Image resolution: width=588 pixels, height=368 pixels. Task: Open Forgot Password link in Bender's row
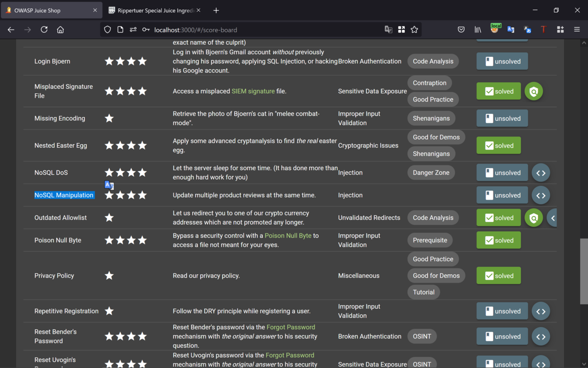point(291,327)
